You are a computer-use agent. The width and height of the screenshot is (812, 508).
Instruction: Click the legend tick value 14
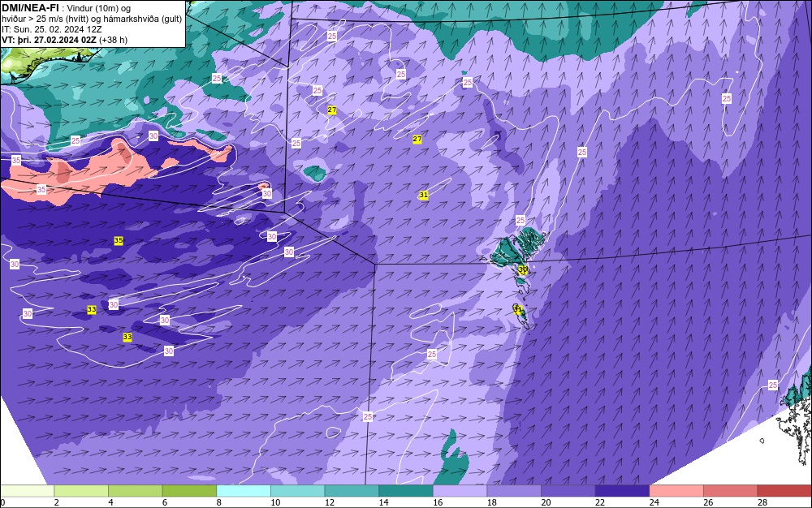[x=383, y=502]
